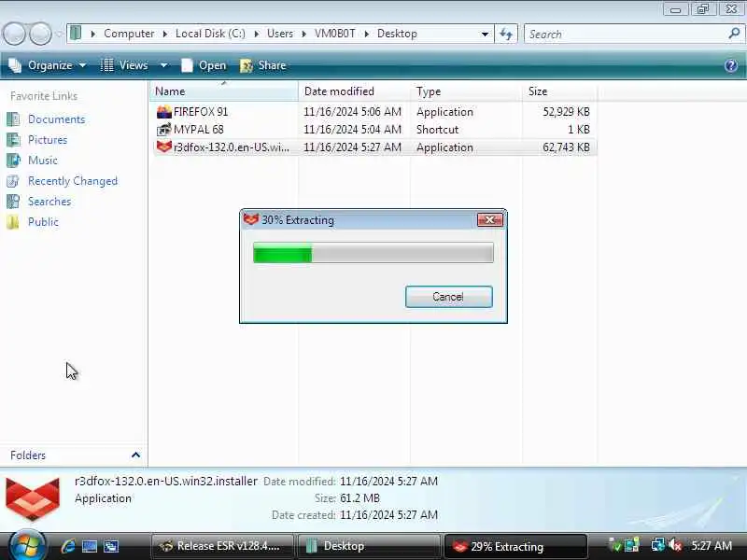
Task: Click Cancel in the Extracting dialog
Action: pos(449,297)
